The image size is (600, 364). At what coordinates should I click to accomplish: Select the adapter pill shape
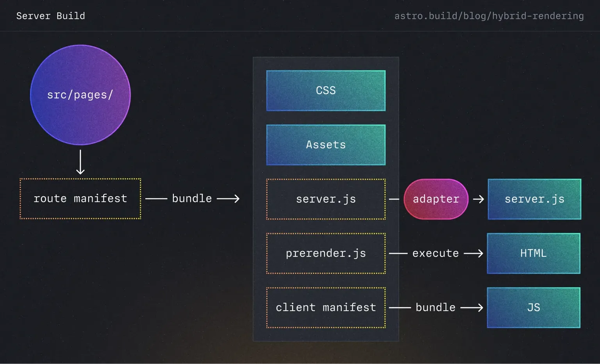436,199
